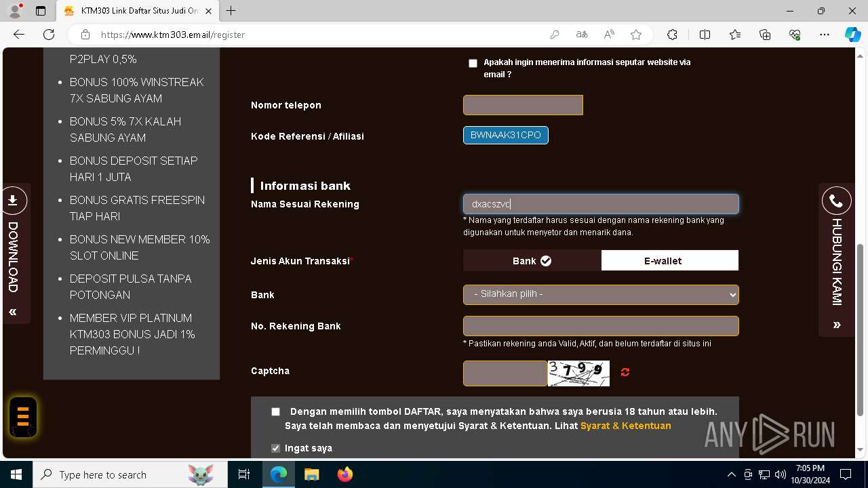Click the page vertical scrollbar thumb

(861, 329)
